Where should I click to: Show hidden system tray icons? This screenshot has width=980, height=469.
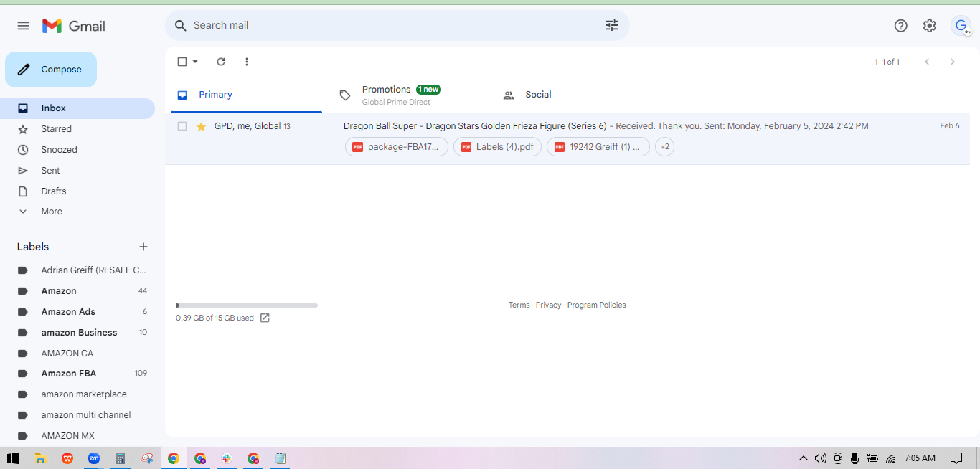click(x=804, y=458)
